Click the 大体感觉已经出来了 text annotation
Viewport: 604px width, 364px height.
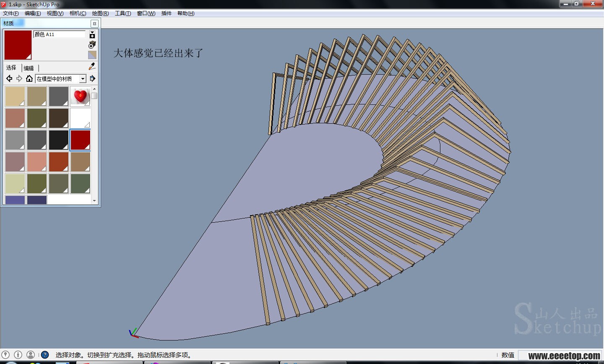(x=158, y=53)
